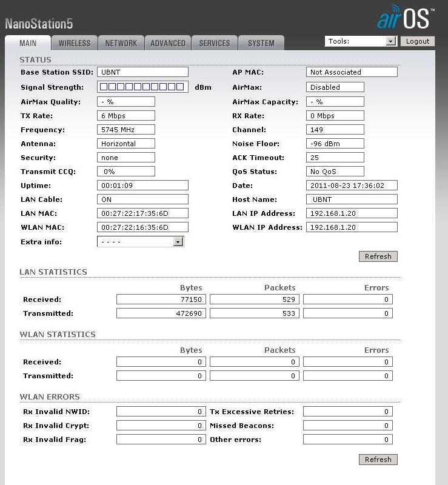
Task: Select the TX Rate 6 Mbps value
Action: click(x=126, y=116)
